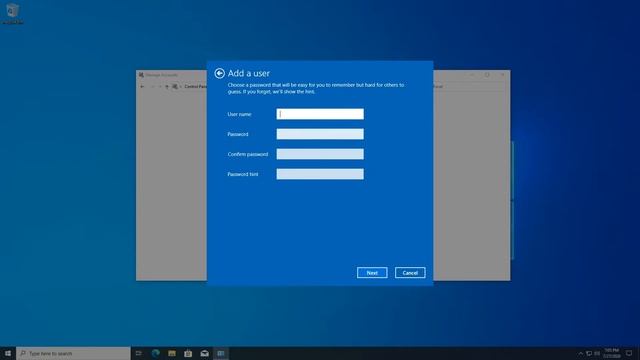Launch Microsoft Edge from the taskbar

[156, 353]
